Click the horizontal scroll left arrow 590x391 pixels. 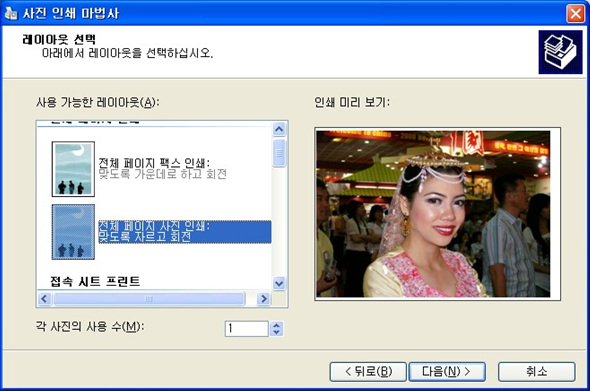point(44,299)
